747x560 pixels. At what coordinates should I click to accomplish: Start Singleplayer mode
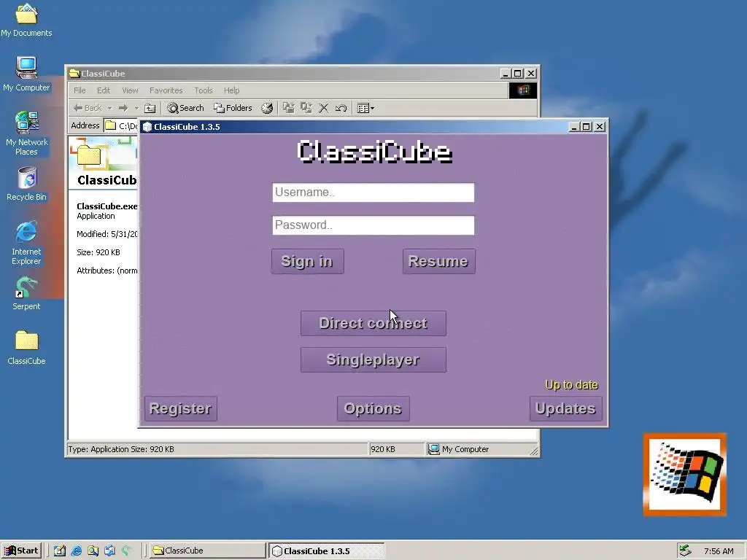click(x=373, y=359)
